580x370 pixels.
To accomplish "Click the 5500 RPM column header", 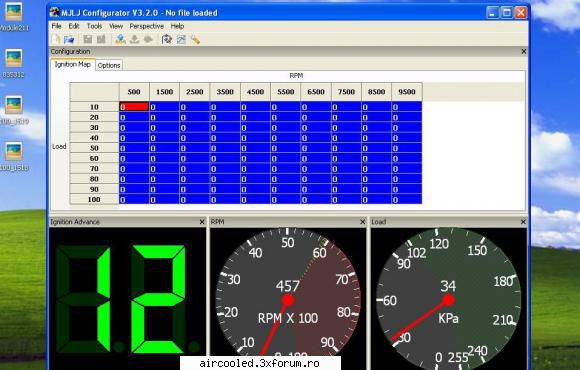I will [x=286, y=92].
